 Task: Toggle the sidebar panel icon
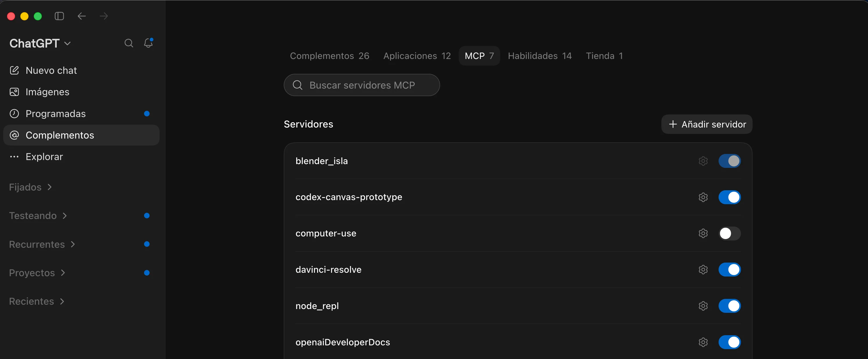(x=59, y=16)
